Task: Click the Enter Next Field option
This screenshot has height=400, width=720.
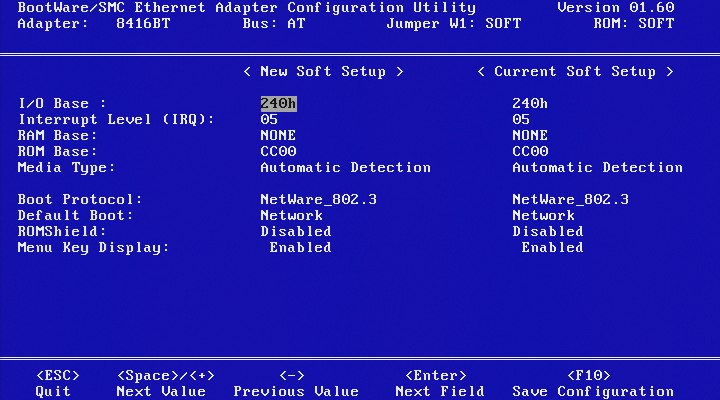Action: click(439, 383)
